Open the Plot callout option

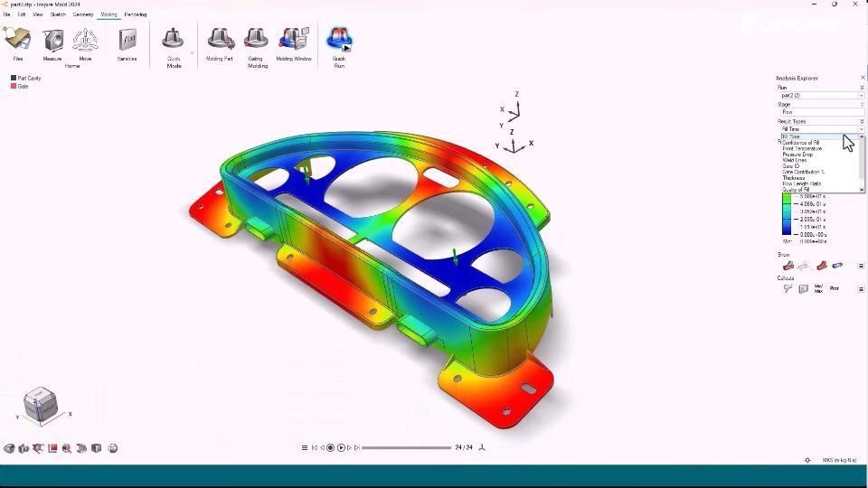point(835,288)
